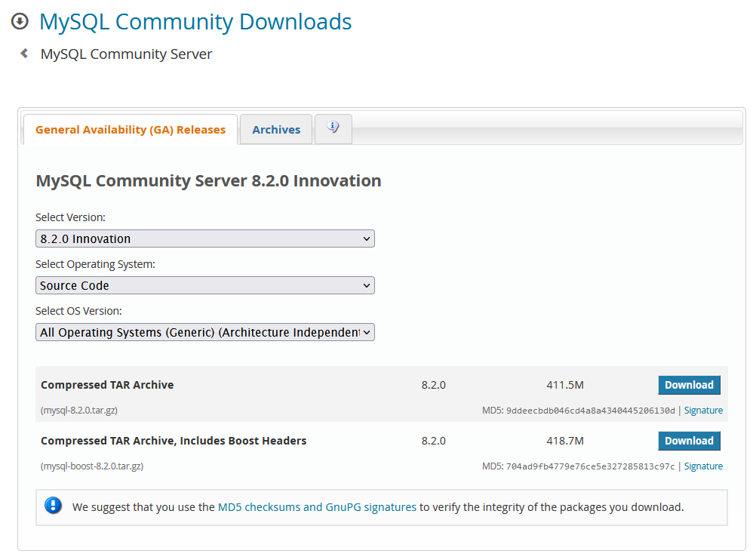756x560 pixels.
Task: Click the Select Operating System: label
Action: click(96, 264)
